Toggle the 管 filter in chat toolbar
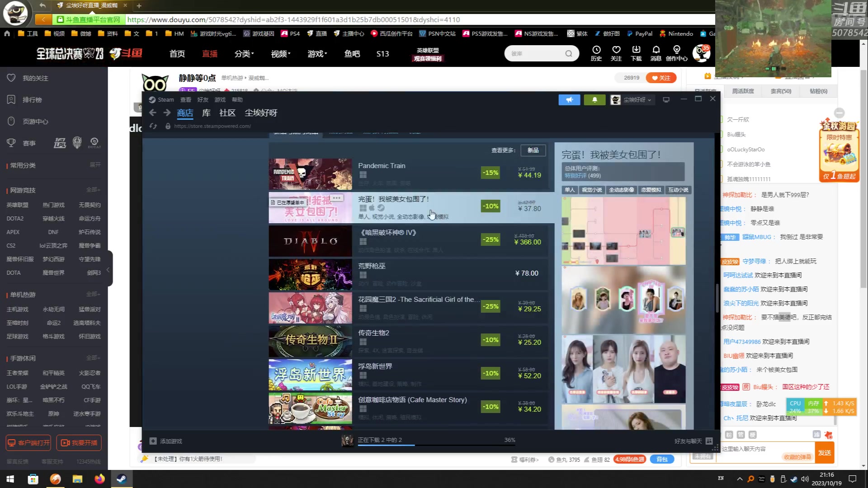This screenshot has width=868, height=488. [741, 435]
